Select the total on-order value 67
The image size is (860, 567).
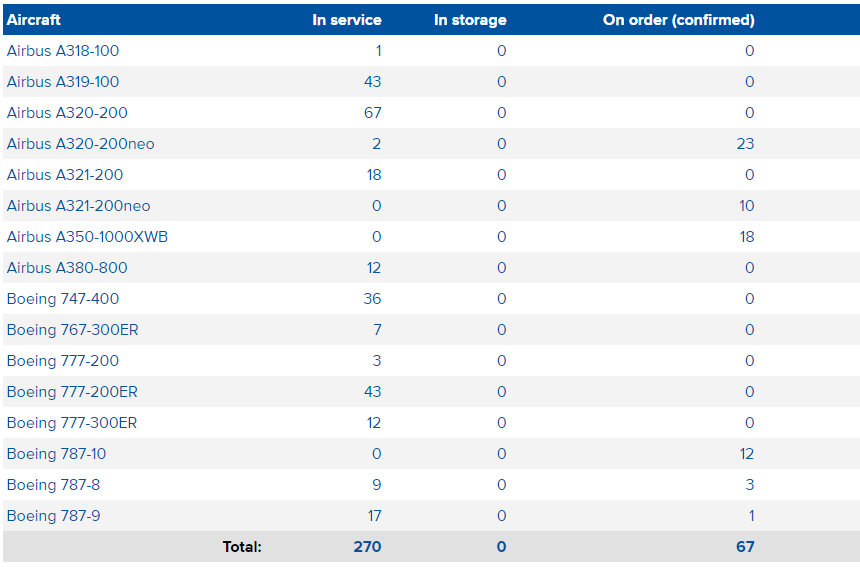[x=745, y=547]
